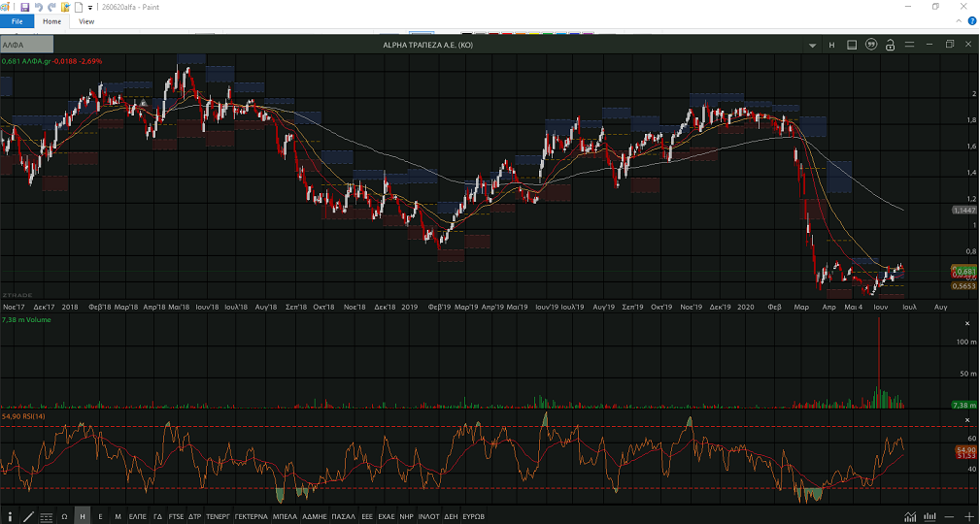This screenshot has width=980, height=524.
Task: Select the line drawing tool at bottom left
Action: [27, 516]
